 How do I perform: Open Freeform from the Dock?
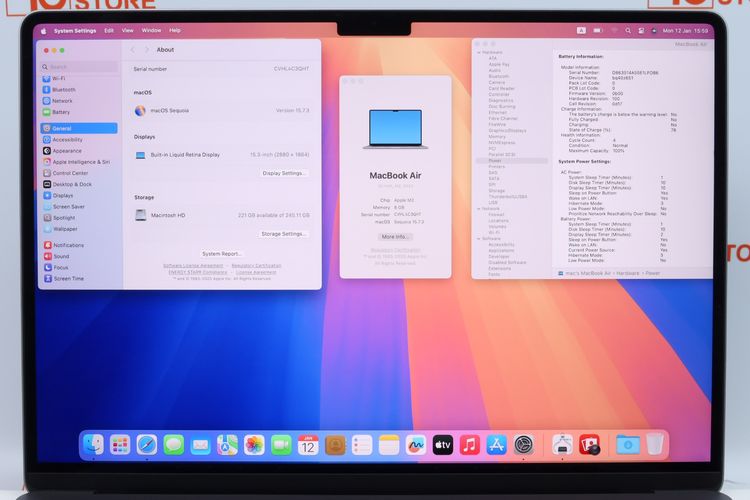pos(416,445)
